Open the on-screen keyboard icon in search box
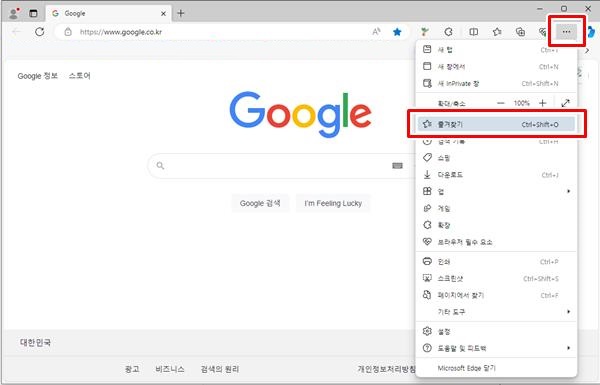Image resolution: width=600 pixels, height=385 pixels. click(x=398, y=165)
